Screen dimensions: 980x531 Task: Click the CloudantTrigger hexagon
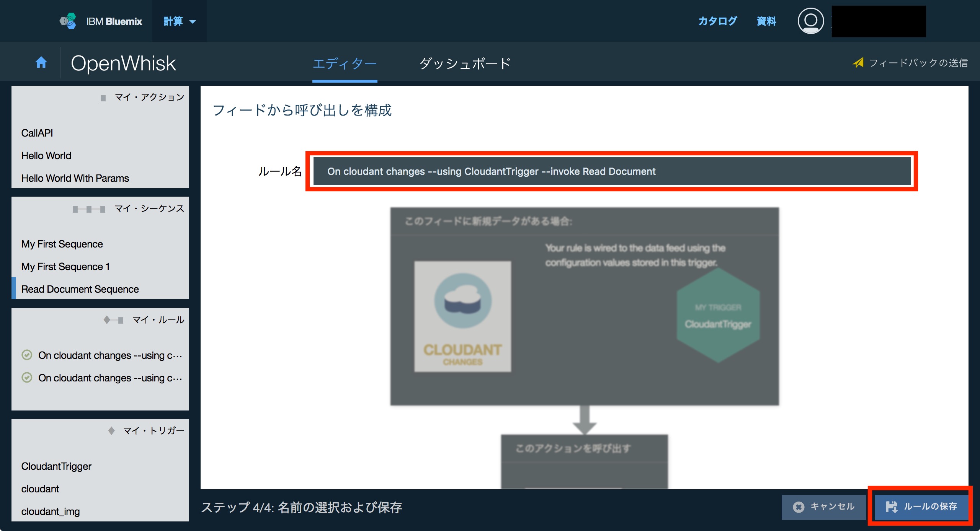pyautogui.click(x=718, y=315)
